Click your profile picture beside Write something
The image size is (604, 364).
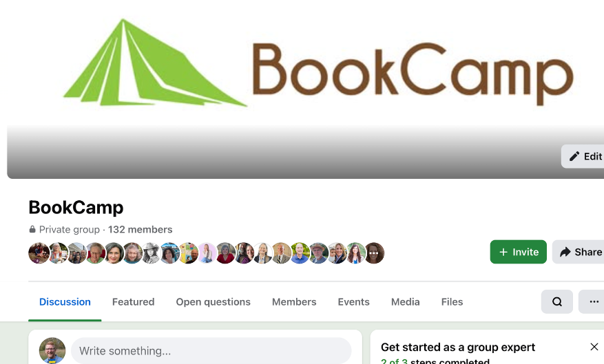(x=52, y=350)
